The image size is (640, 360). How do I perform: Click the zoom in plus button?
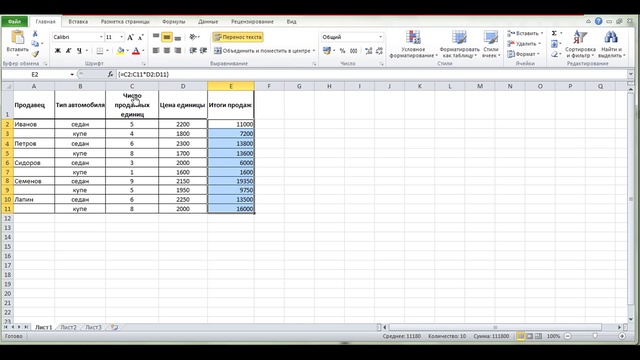[x=622, y=336]
